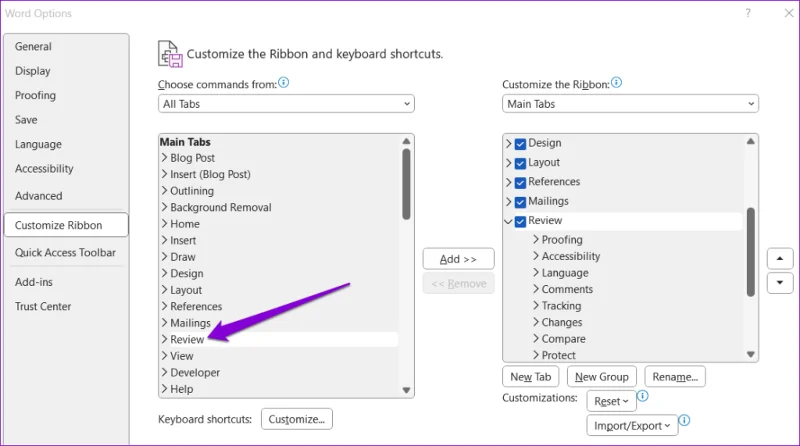800x446 pixels.
Task: Close the Word Options dialog
Action: click(x=789, y=13)
